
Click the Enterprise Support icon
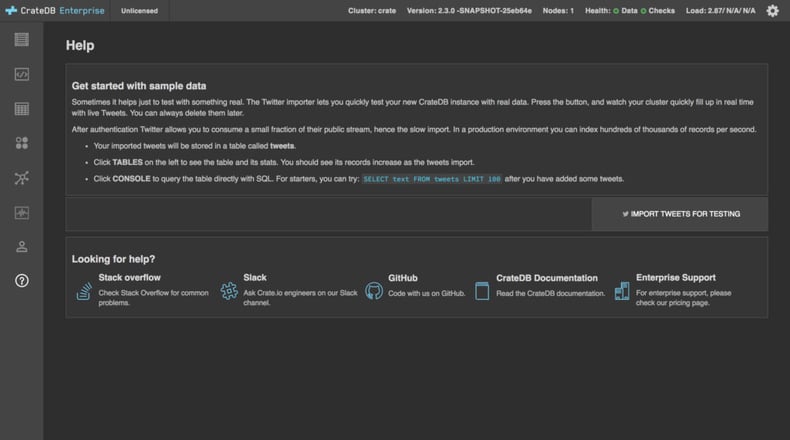(x=622, y=291)
